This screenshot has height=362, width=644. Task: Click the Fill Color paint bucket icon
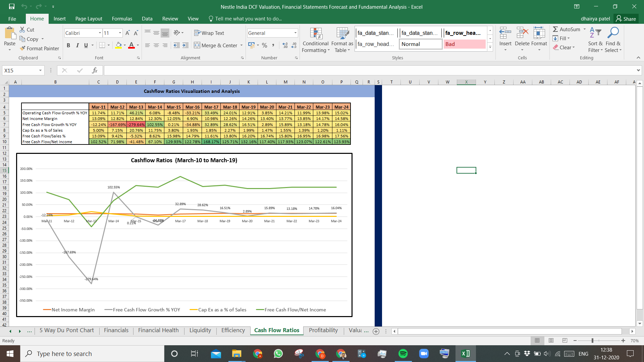point(119,45)
